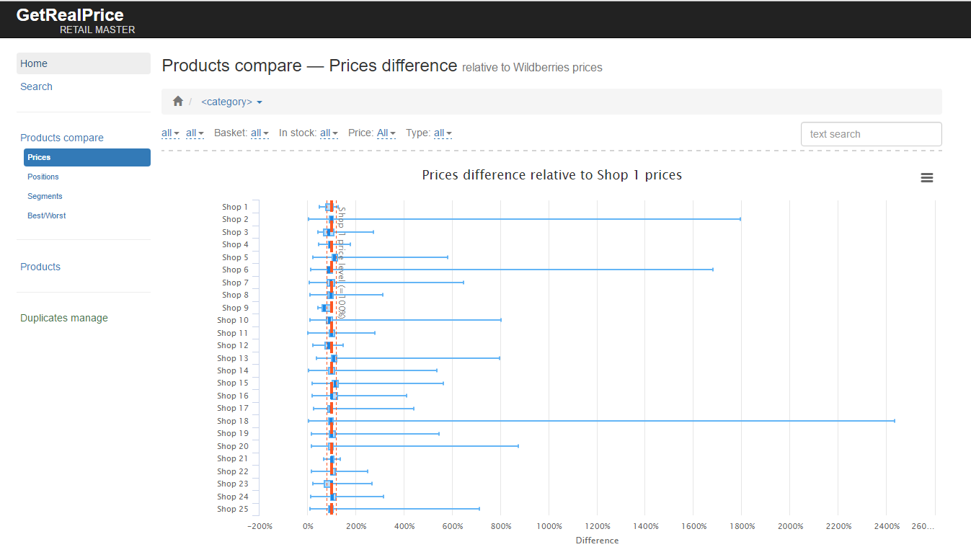Click the Shop 25 price range bar

(x=394, y=509)
